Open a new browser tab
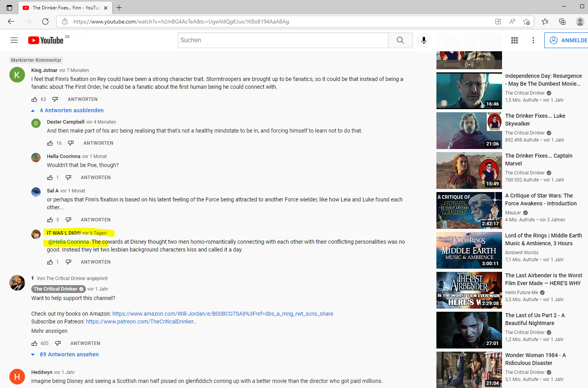 click(x=119, y=8)
